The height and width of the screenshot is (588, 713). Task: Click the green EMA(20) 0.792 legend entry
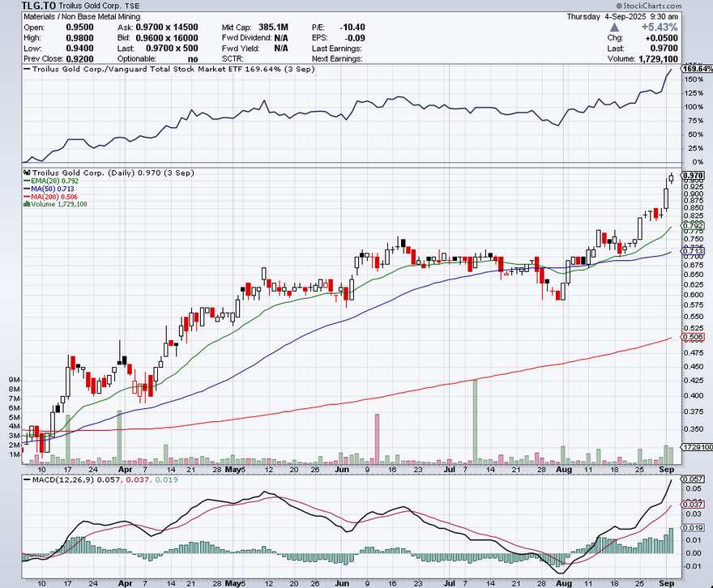point(51,181)
